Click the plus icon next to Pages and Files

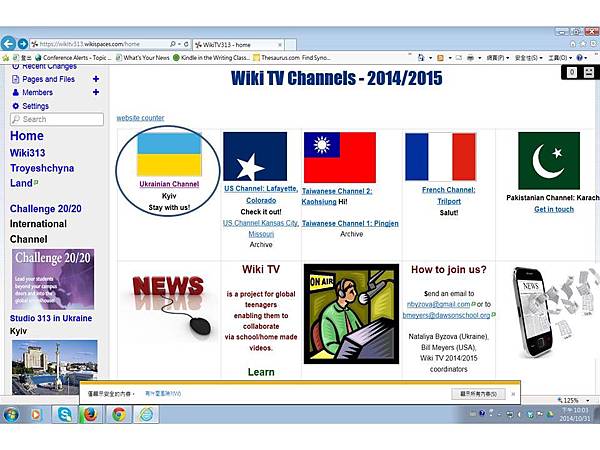pos(96,79)
